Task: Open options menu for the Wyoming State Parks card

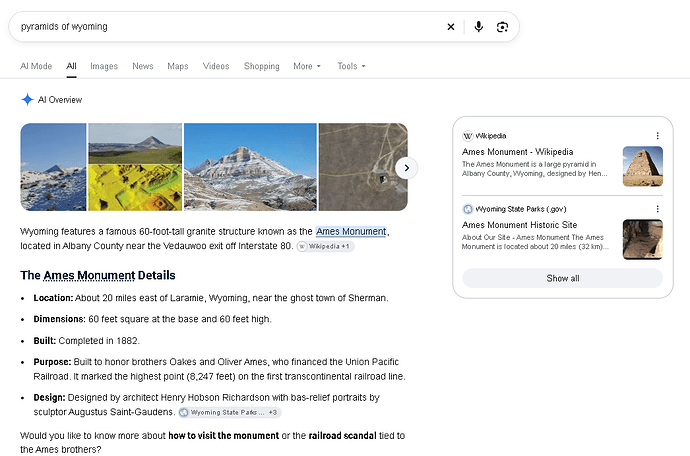Action: pyautogui.click(x=657, y=209)
